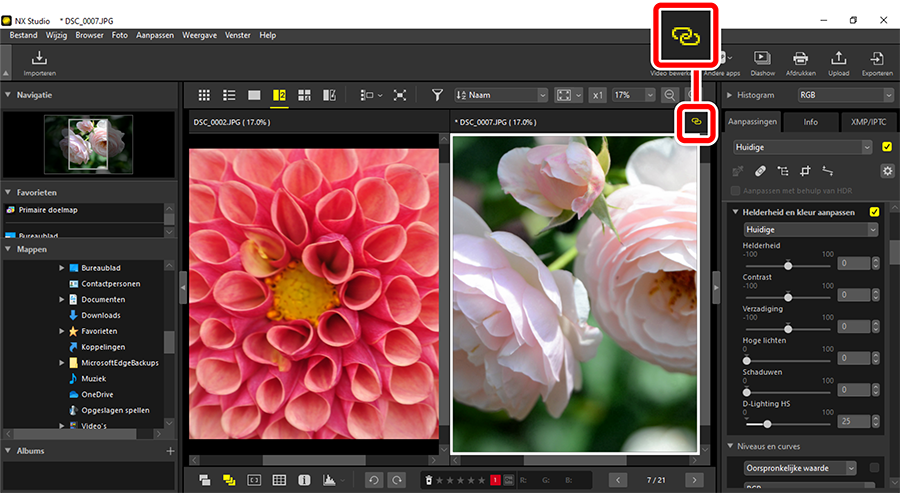The height and width of the screenshot is (493, 900).
Task: Open the Aanpassen menu
Action: [x=155, y=35]
